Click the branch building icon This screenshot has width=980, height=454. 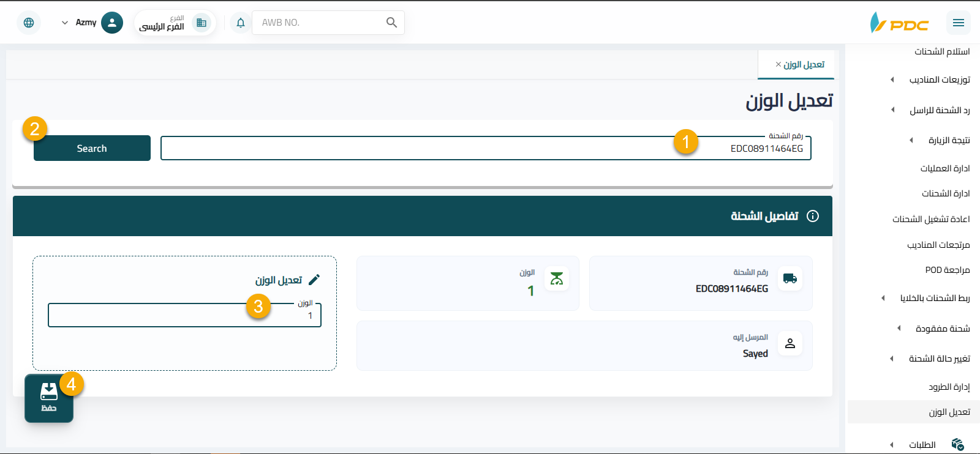pyautogui.click(x=201, y=23)
